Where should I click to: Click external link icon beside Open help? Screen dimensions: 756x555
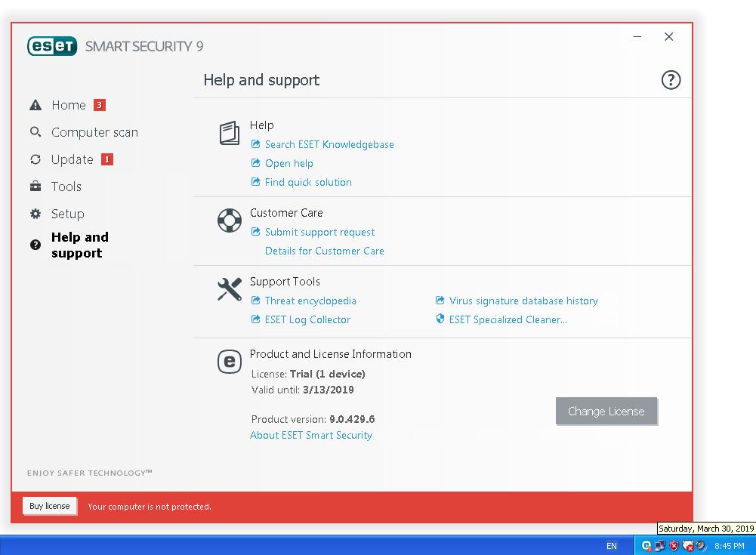tap(255, 163)
